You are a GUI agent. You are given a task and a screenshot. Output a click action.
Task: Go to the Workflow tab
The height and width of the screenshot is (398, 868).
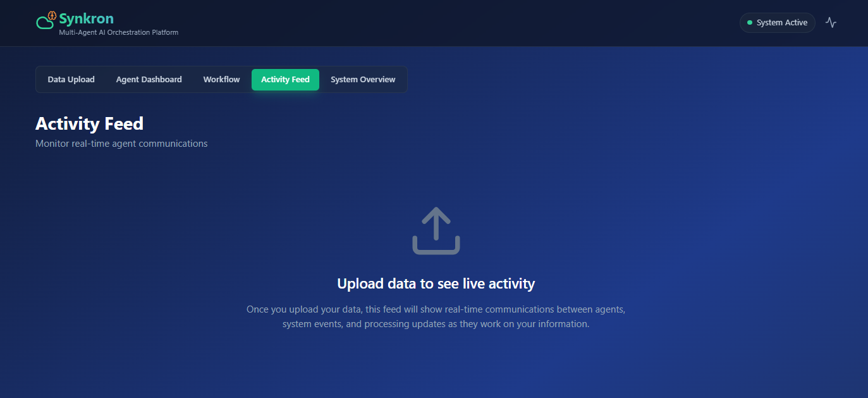tap(221, 80)
